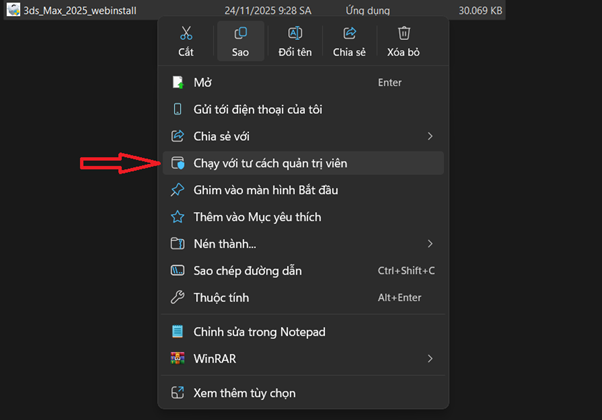
Task: Click the pin icon for Ghim vào màn hình Bắt đầu
Action: 178,190
